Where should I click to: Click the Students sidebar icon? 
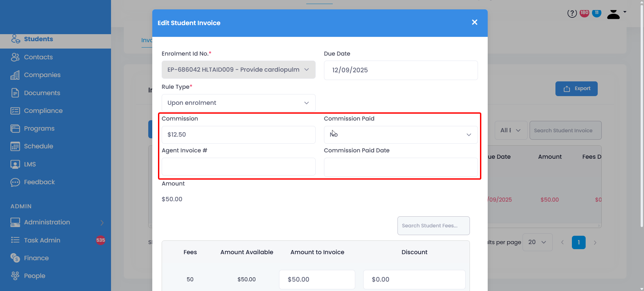coord(15,39)
